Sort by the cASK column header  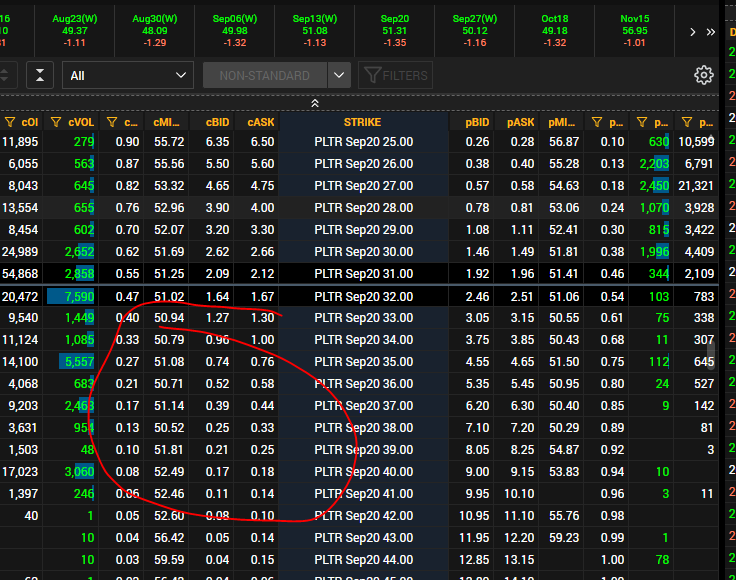click(261, 122)
